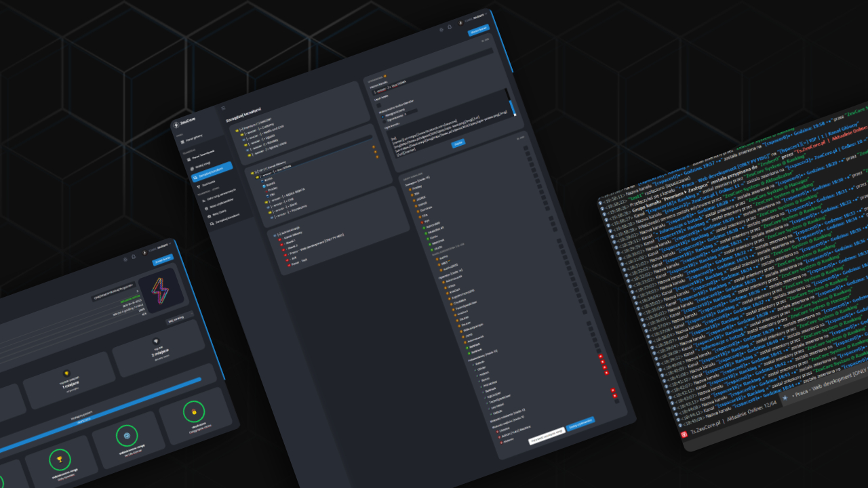Click the notification bell icon at top right
This screenshot has width=868, height=488.
450,27
